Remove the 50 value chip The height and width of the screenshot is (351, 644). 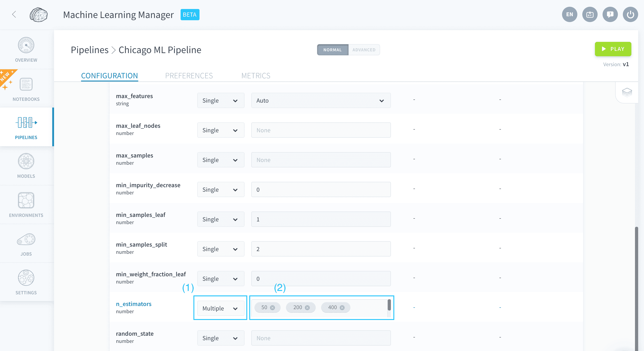pos(272,308)
